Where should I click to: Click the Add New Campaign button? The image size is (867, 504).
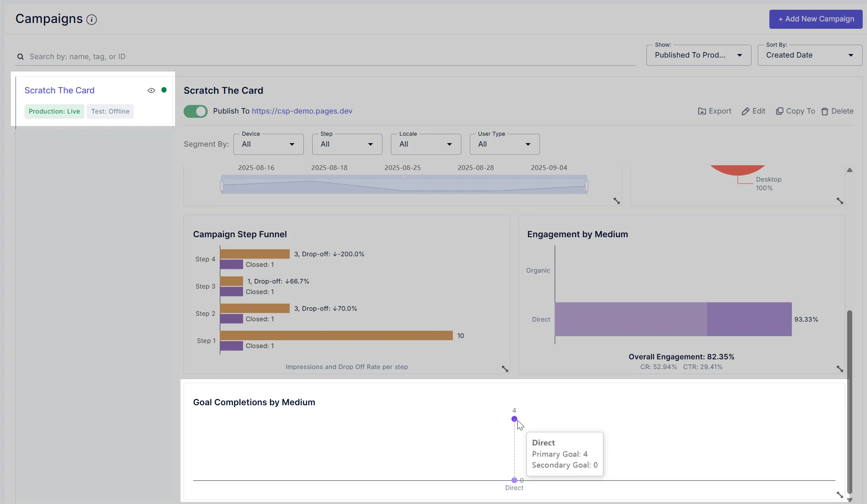pyautogui.click(x=816, y=19)
